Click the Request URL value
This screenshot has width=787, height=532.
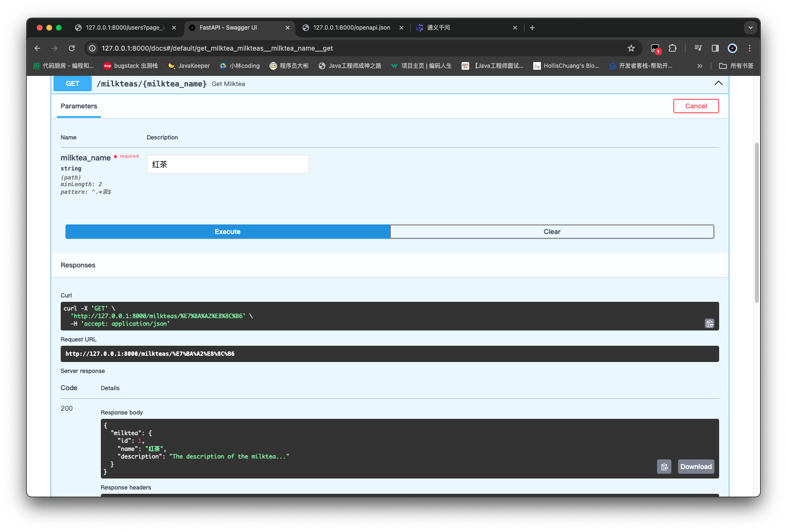[x=150, y=354]
